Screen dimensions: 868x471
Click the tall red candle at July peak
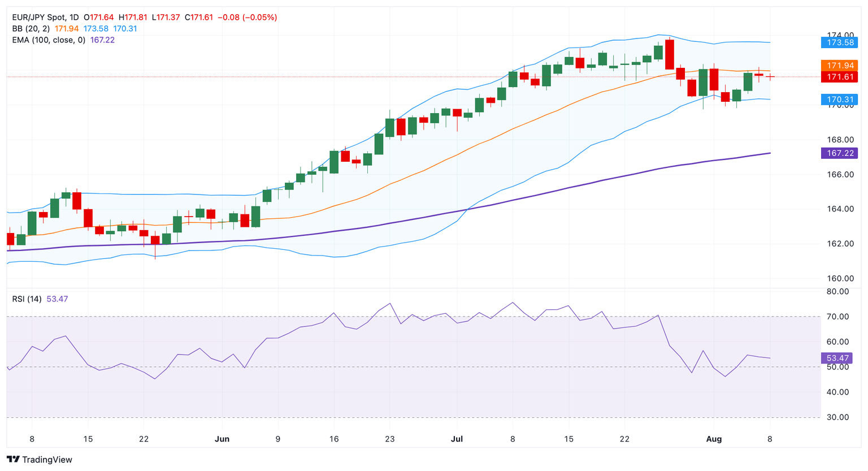(670, 54)
